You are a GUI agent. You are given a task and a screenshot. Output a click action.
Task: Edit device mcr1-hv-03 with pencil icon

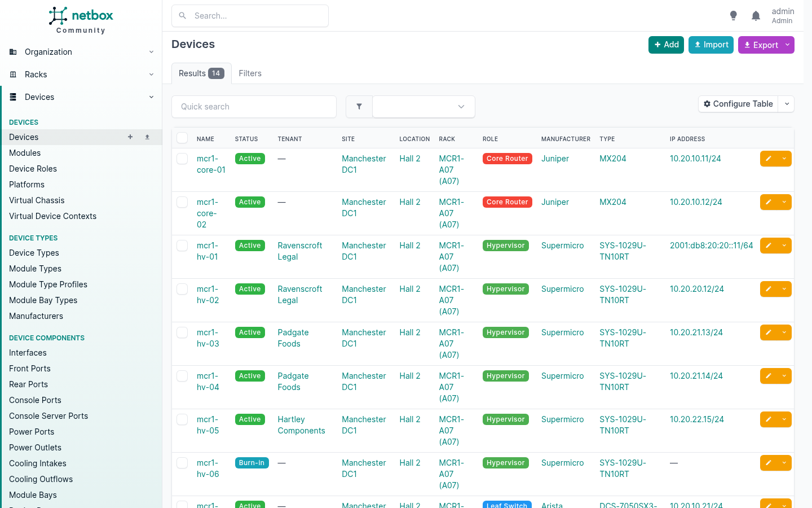769,332
